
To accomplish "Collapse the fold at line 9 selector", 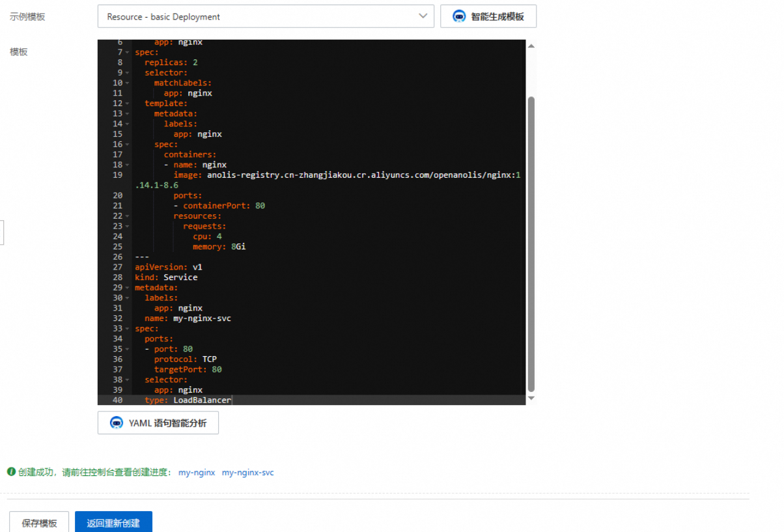I will [128, 73].
